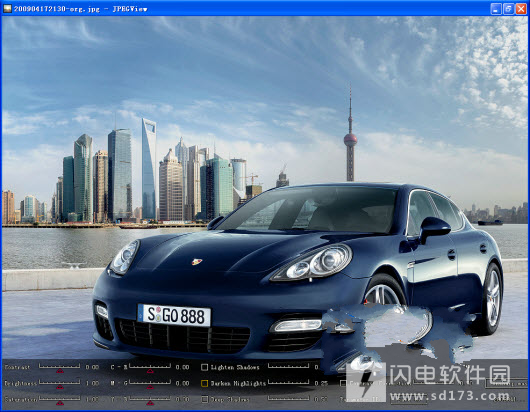Adjust the Saturation slider
Image resolution: width=530 pixels, height=412 pixels.
coord(59,400)
